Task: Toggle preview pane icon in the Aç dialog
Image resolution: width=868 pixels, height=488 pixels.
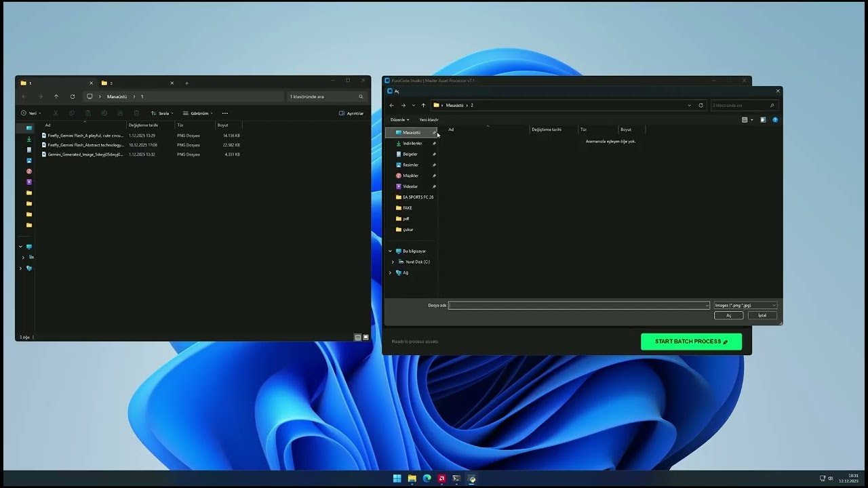Action: 763,120
